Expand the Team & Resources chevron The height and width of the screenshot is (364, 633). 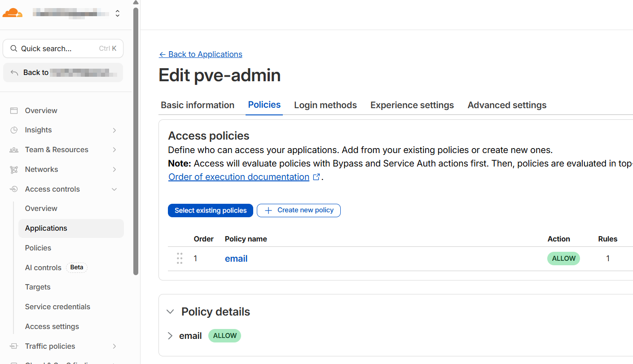114,150
